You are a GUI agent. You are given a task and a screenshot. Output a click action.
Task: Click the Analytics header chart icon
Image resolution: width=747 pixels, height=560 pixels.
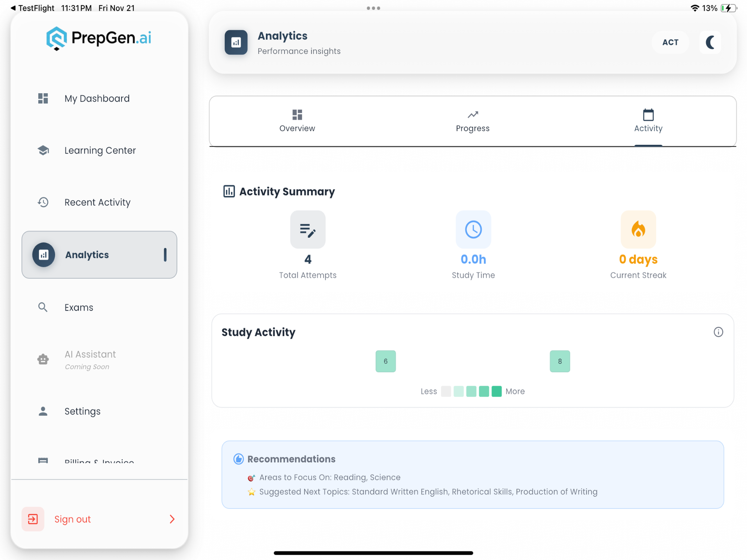236,42
